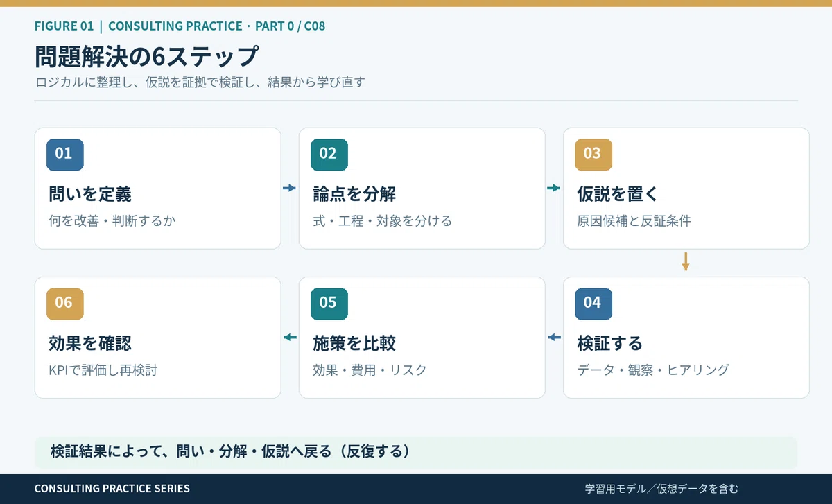This screenshot has width=832, height=504.
Task: Select the description "効果・費用・リスク"
Action: 370,370
